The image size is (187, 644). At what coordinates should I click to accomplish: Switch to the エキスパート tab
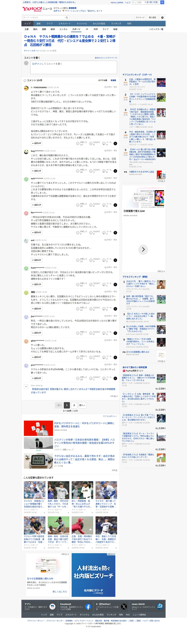[x=65, y=24]
